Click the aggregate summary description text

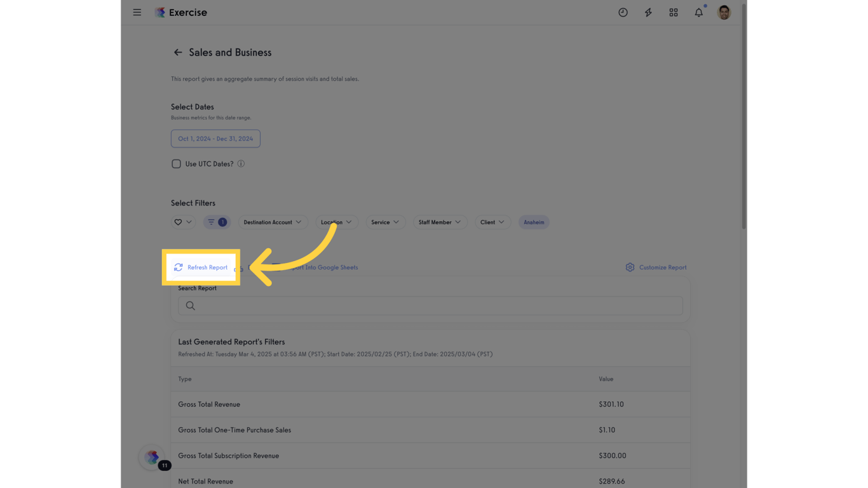tap(265, 79)
